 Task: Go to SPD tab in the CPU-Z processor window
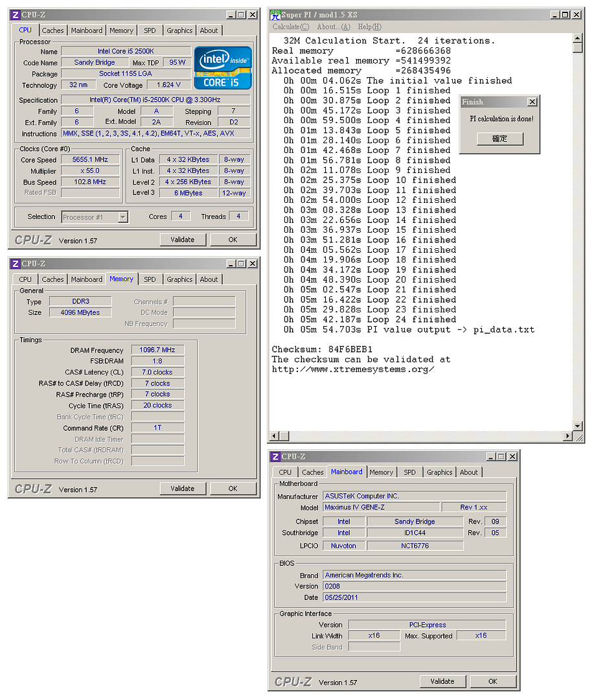[150, 30]
